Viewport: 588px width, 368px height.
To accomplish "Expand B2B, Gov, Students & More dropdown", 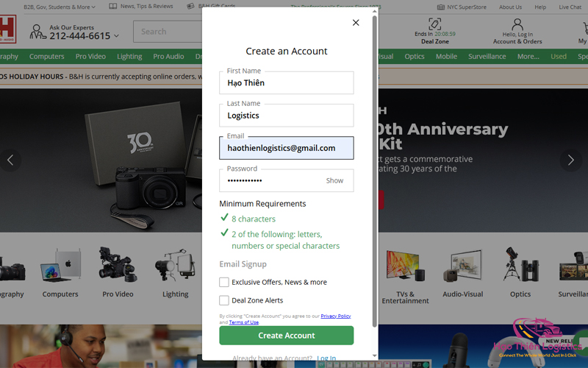I will click(x=60, y=7).
